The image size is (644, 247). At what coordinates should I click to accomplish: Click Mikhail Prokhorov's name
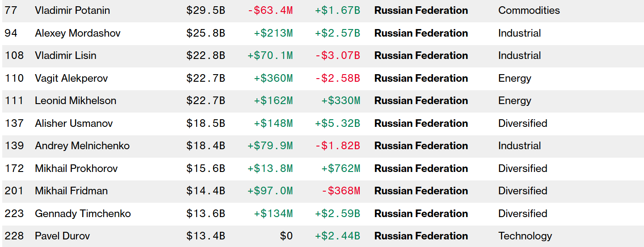tap(76, 168)
